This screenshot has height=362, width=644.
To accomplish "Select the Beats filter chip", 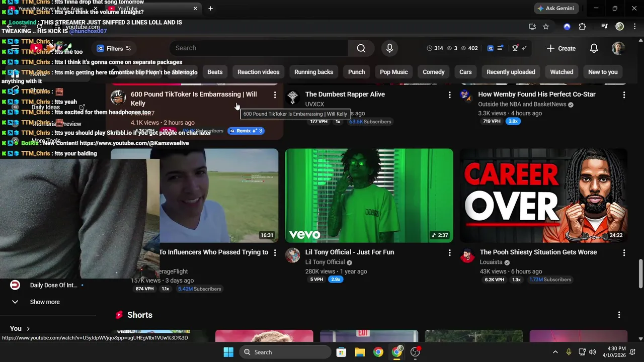I will 215,72.
